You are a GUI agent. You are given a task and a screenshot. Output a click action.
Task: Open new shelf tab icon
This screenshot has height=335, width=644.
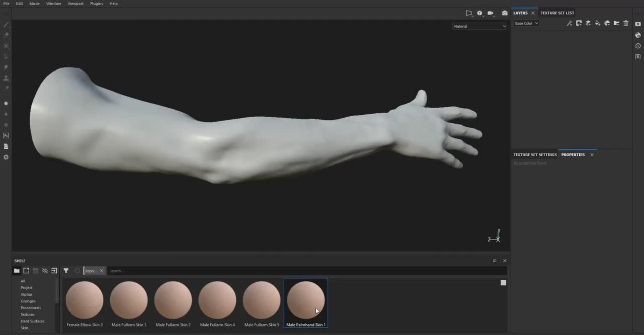(x=26, y=271)
